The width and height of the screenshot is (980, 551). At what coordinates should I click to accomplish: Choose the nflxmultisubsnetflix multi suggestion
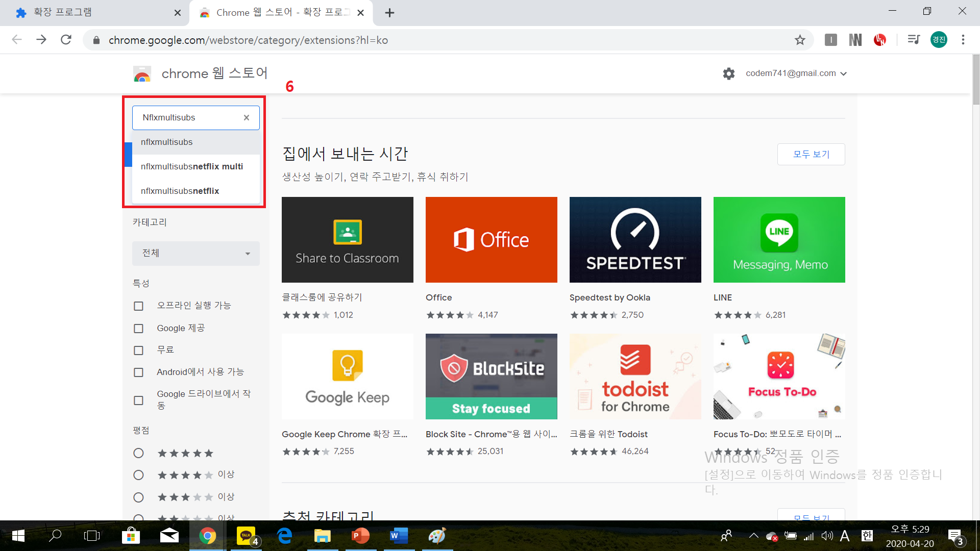click(192, 166)
